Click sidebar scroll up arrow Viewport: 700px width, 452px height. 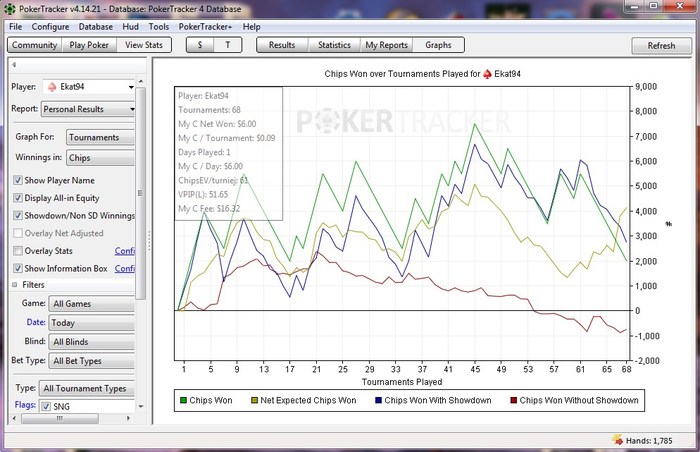(x=141, y=81)
